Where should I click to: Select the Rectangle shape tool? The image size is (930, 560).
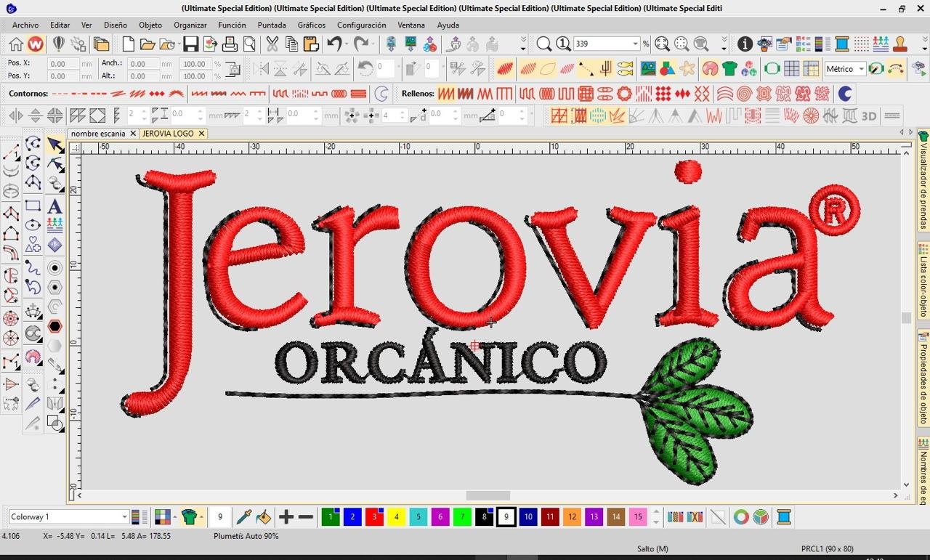tap(33, 206)
